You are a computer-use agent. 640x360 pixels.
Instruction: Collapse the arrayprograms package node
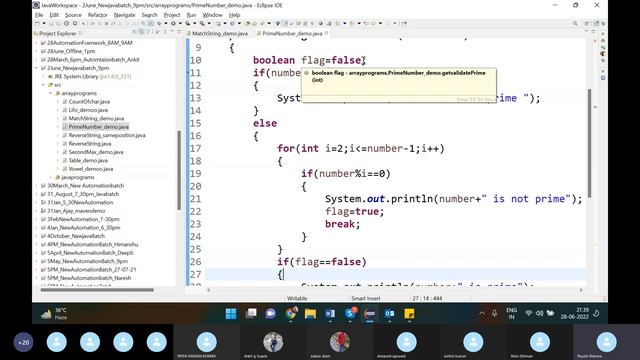tap(51, 93)
